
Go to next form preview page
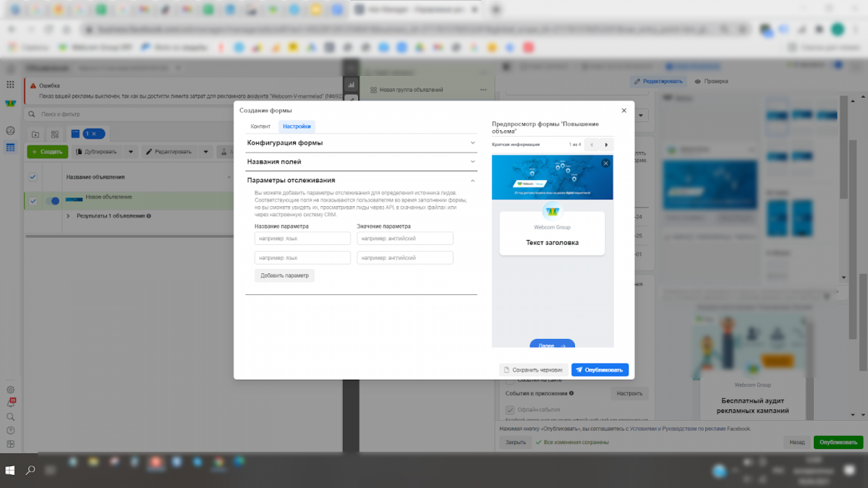[605, 145]
